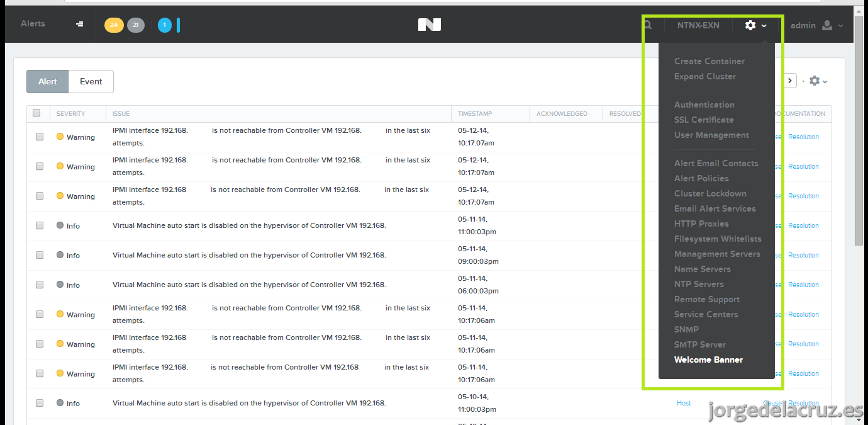Viewport: 868px width, 425px height.
Task: Sort by the RESOLVED column header
Action: [x=625, y=114]
